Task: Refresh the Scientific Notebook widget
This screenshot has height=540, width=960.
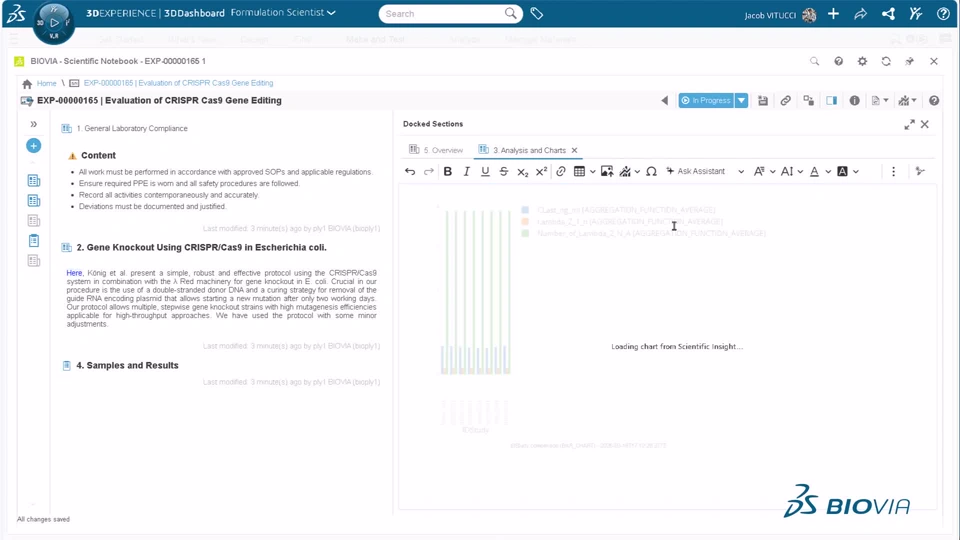Action: [x=886, y=61]
